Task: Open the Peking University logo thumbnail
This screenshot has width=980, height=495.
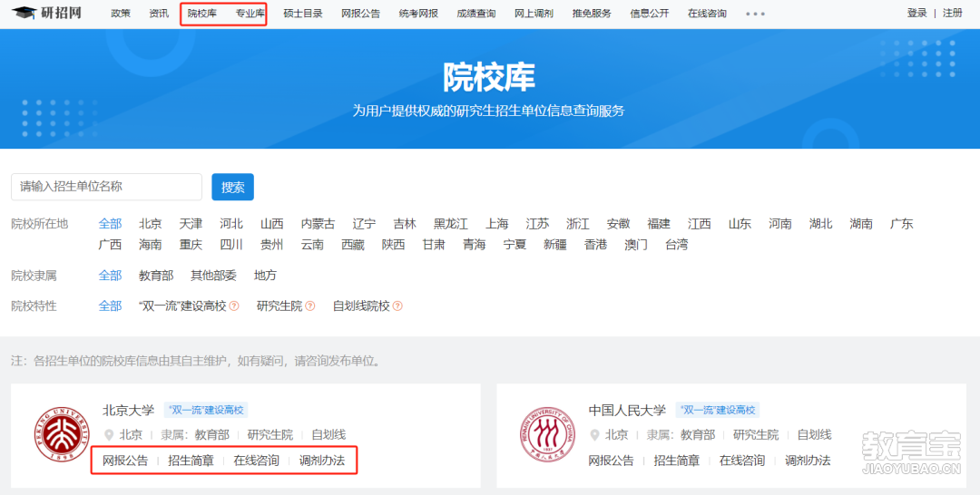Action: pyautogui.click(x=62, y=434)
